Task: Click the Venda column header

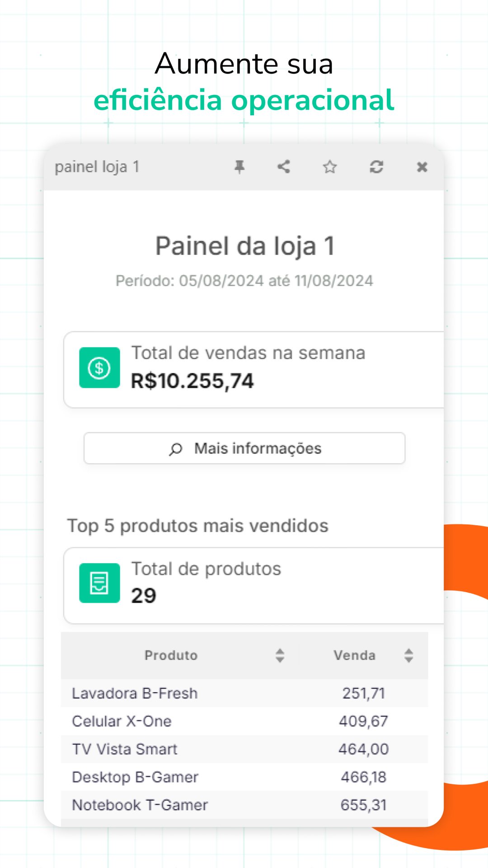Action: (x=354, y=656)
